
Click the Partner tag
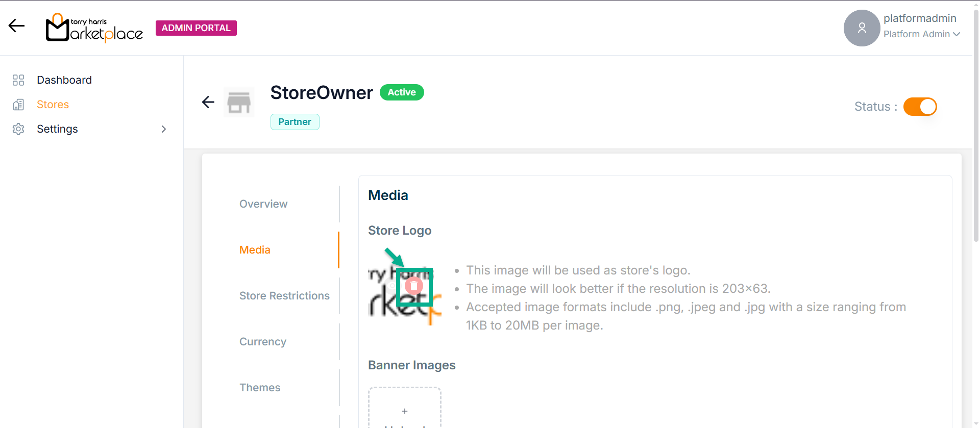coord(295,122)
